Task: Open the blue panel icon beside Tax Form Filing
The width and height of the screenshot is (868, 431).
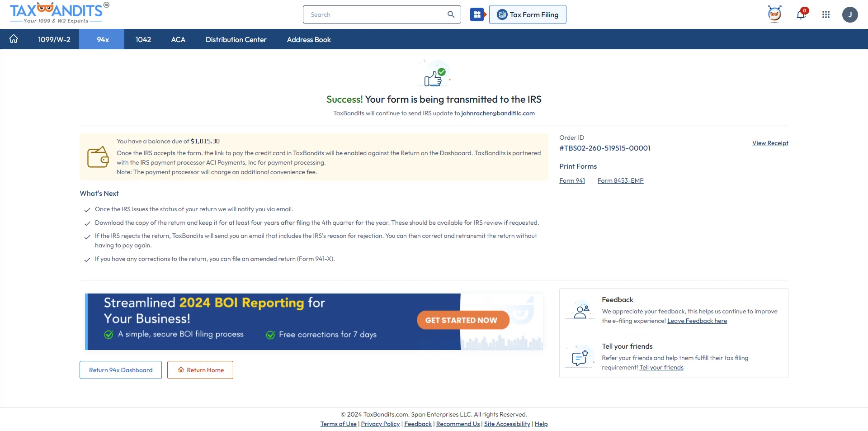Action: (x=477, y=14)
